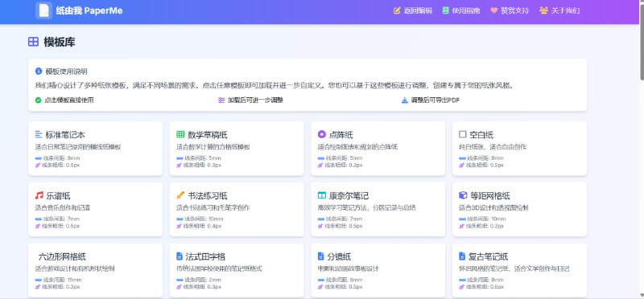Click the green book icon beside 使用指南
The image size is (644, 299).
coord(446,10)
